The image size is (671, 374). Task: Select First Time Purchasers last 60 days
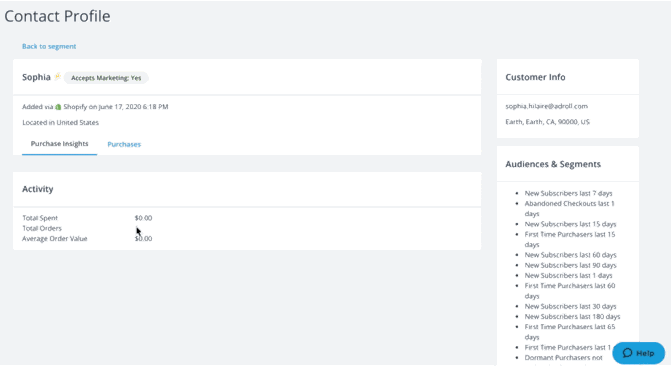[570, 291]
